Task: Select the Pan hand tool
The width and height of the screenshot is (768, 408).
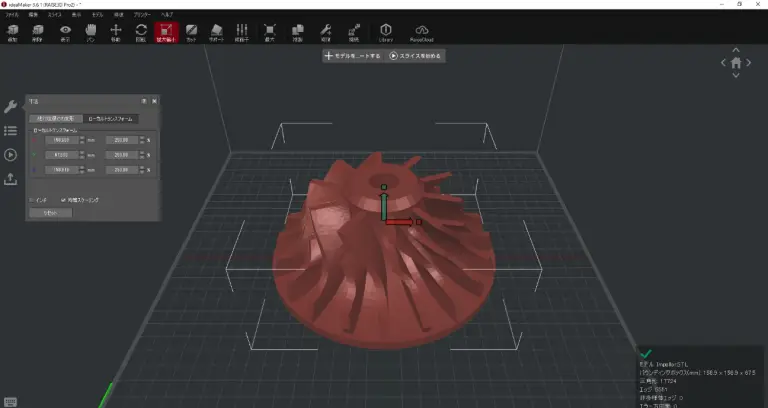Action: pos(90,34)
